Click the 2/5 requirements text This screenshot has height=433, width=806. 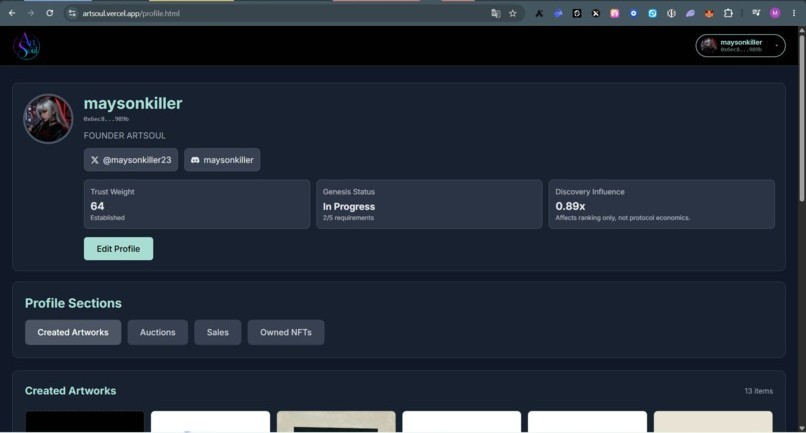[x=348, y=218]
